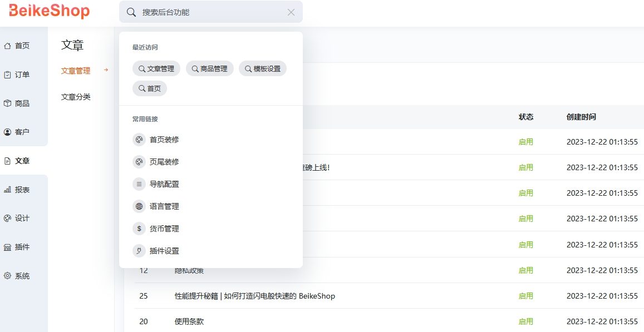Open the 客户 section from the sidebar
644x332 pixels.
(x=22, y=132)
